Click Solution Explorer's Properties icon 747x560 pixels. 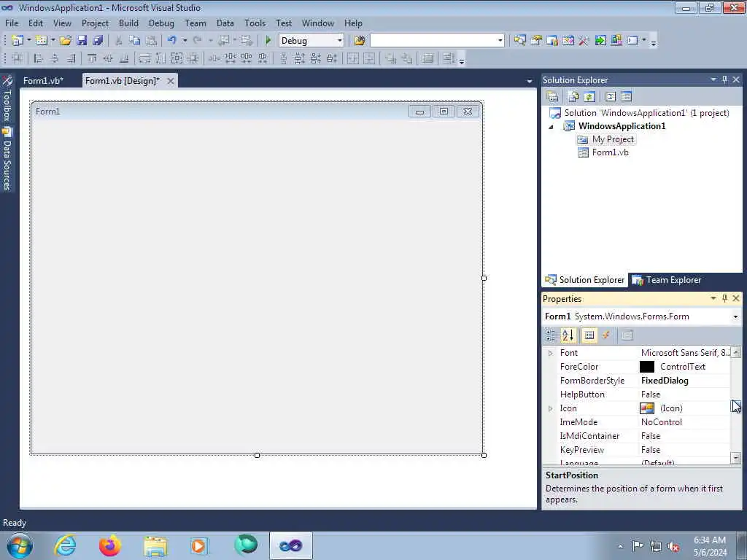553,97
